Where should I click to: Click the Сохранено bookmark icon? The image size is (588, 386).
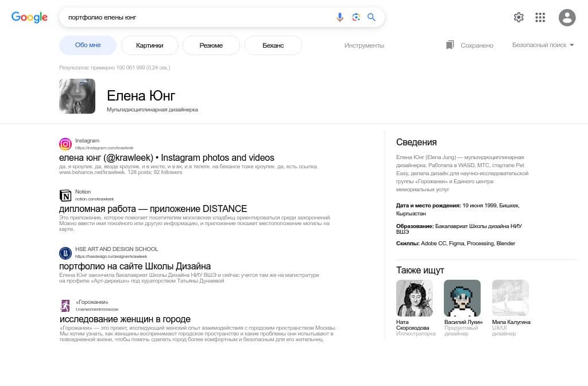450,45
